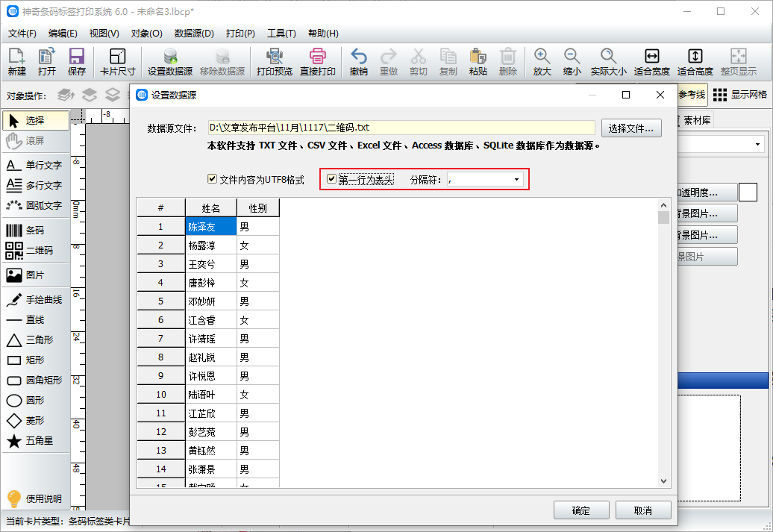Viewport: 773px width, 532px height.
Task: Select the 二维码 QR code tool
Action: pos(36,250)
